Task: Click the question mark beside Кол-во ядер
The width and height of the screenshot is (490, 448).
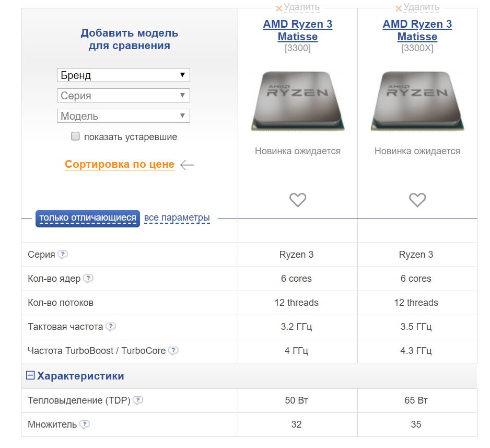Action: [x=89, y=279]
